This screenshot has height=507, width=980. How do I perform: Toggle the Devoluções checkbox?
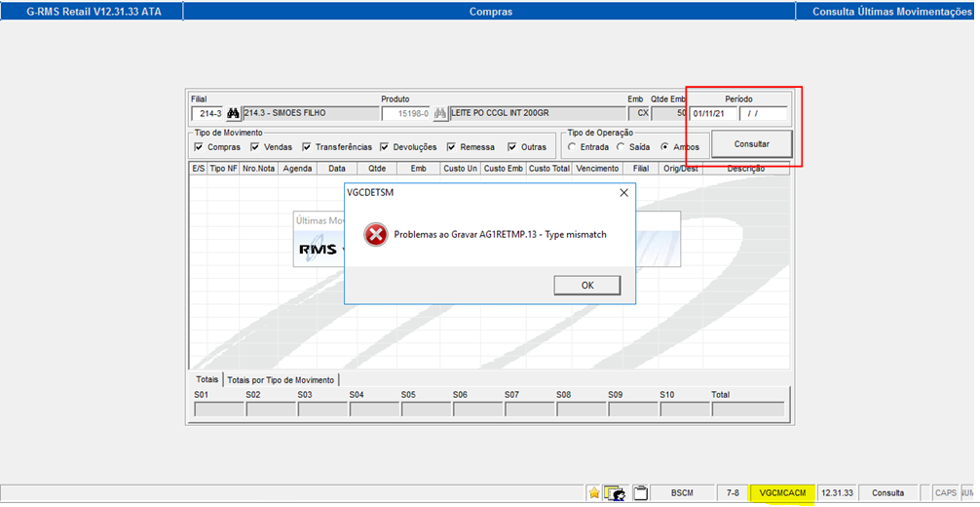click(x=385, y=147)
